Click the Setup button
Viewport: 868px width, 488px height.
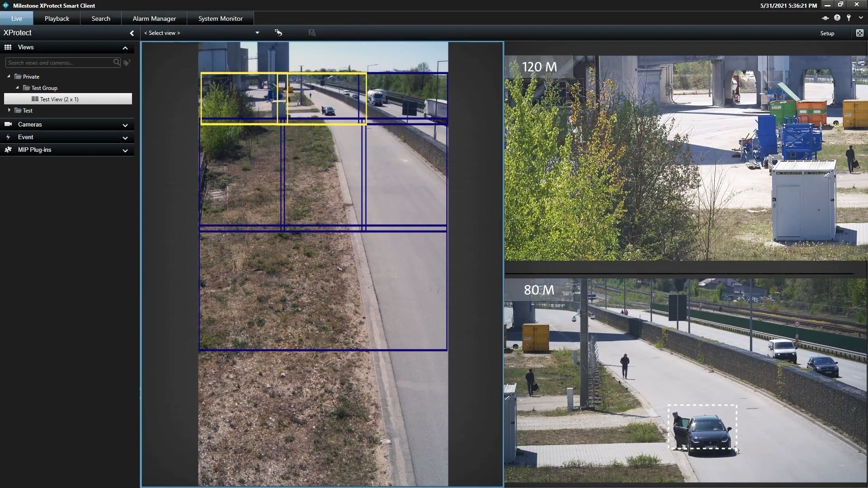tap(828, 33)
